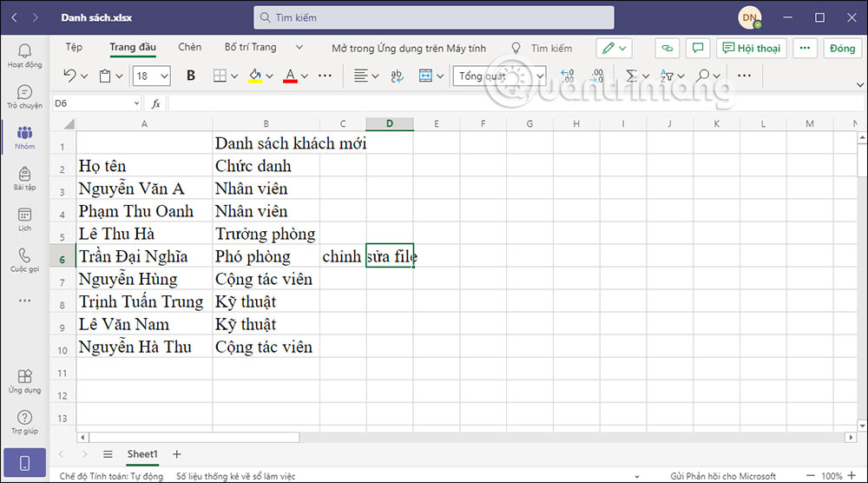Open the Lịch calendar icon
This screenshot has height=483, width=868.
pyautogui.click(x=24, y=220)
